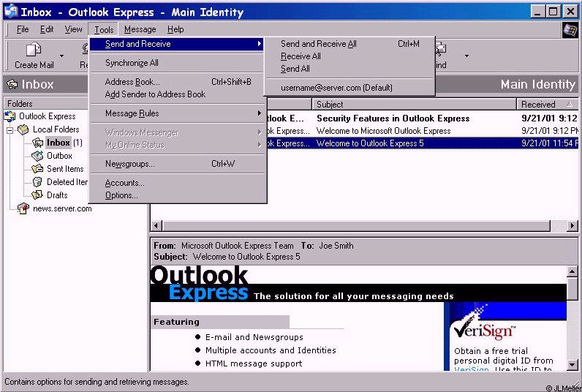This screenshot has height=392, width=582.
Task: Select Outbox in the folder tree
Action: 59,156
